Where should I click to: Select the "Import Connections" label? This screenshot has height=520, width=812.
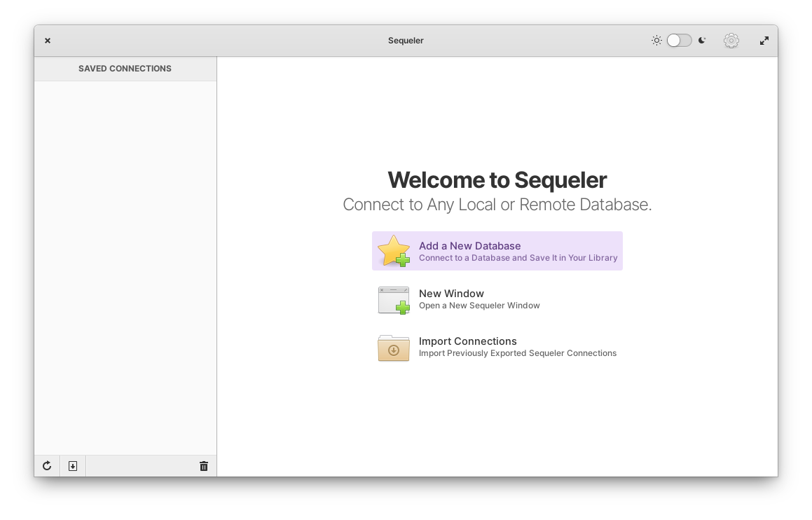point(467,341)
